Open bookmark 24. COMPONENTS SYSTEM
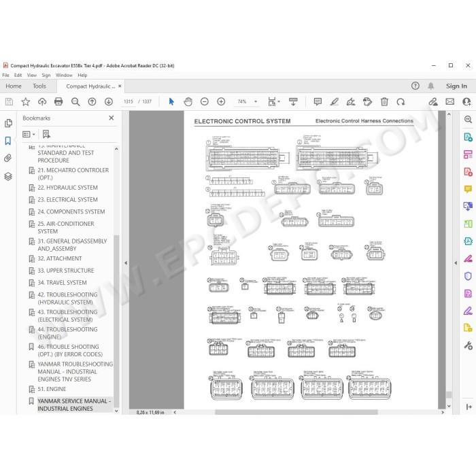The image size is (476, 476). (x=71, y=211)
